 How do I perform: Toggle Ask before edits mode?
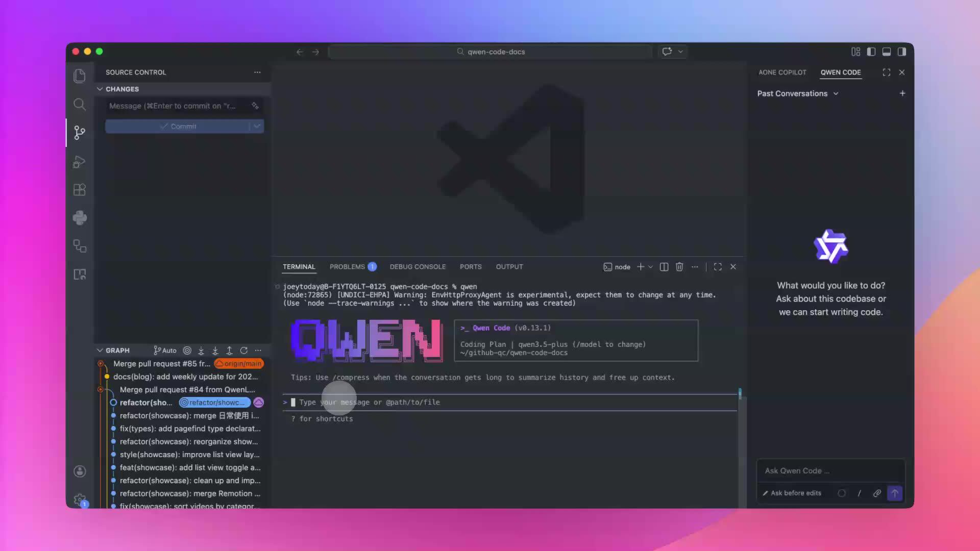point(792,493)
